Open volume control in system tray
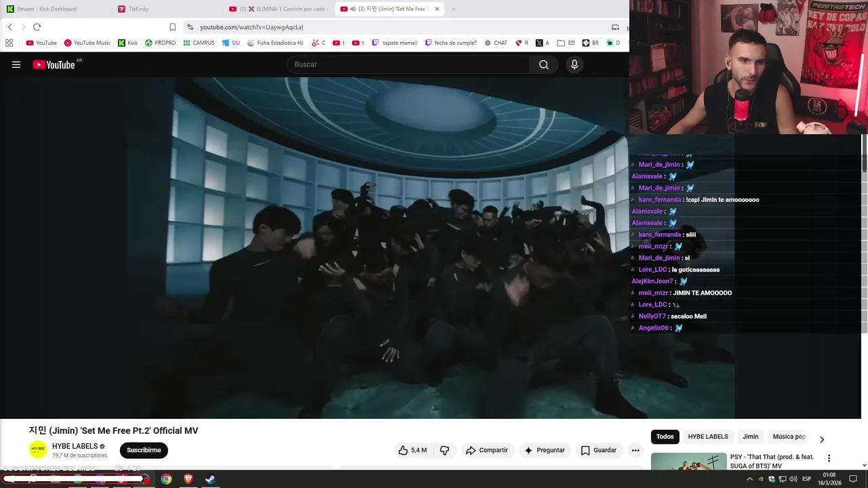The width and height of the screenshot is (868, 488). (793, 479)
